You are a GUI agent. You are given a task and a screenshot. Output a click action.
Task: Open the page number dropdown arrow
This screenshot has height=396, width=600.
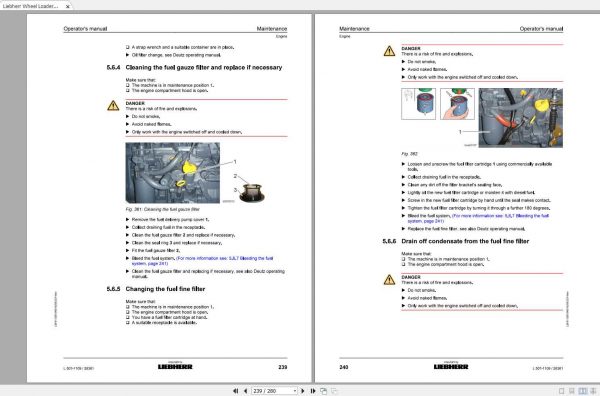click(295, 391)
